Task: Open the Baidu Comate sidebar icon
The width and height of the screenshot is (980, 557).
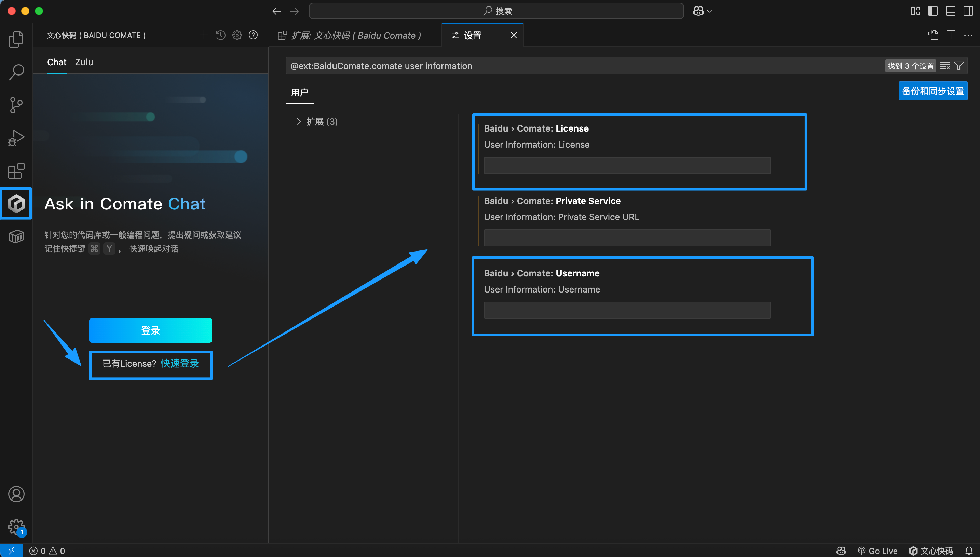Action: point(16,204)
